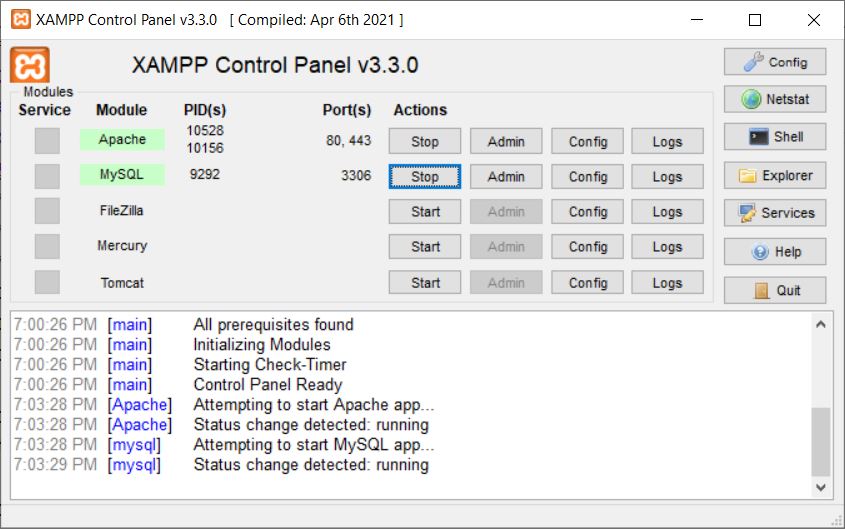845x529 pixels.
Task: Click the log scrollbar thumb
Action: click(x=821, y=442)
